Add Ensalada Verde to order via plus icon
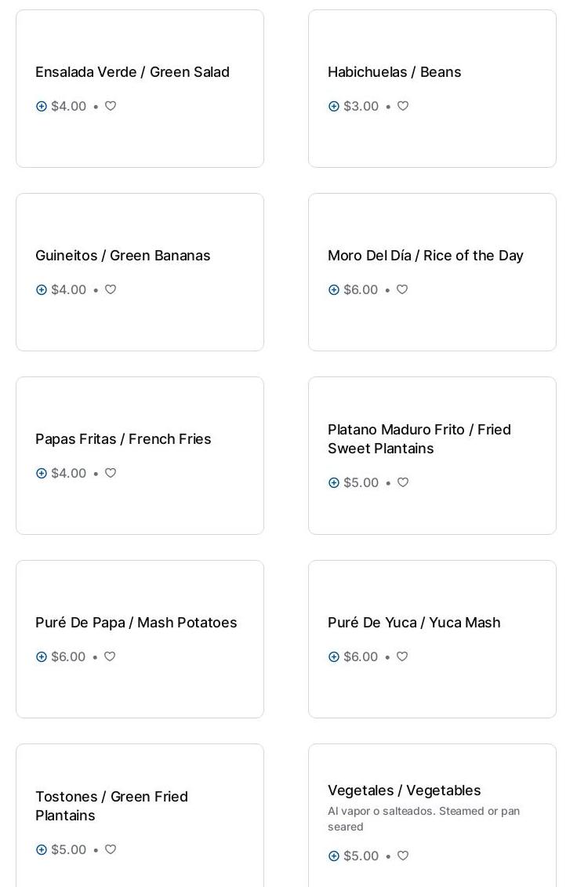 click(42, 107)
